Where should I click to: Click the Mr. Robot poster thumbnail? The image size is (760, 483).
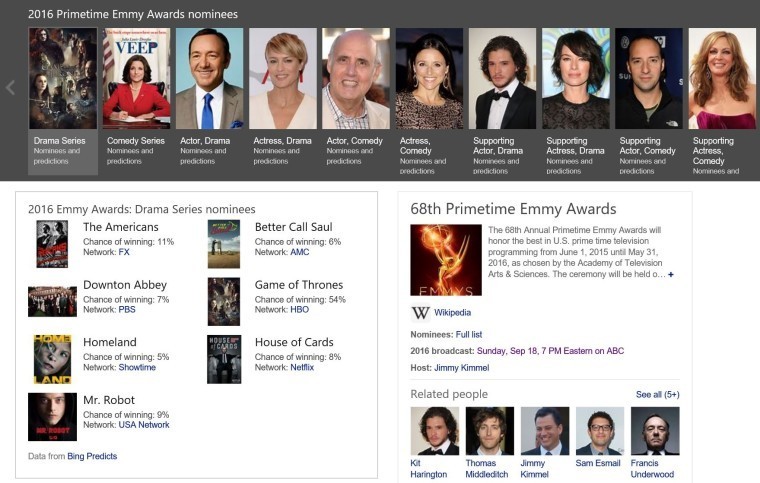point(52,417)
